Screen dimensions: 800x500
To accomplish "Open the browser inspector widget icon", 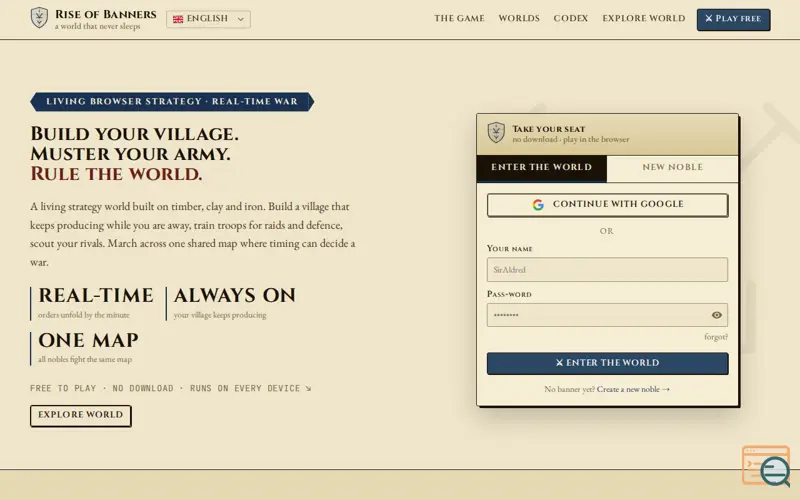I will pos(766,466).
